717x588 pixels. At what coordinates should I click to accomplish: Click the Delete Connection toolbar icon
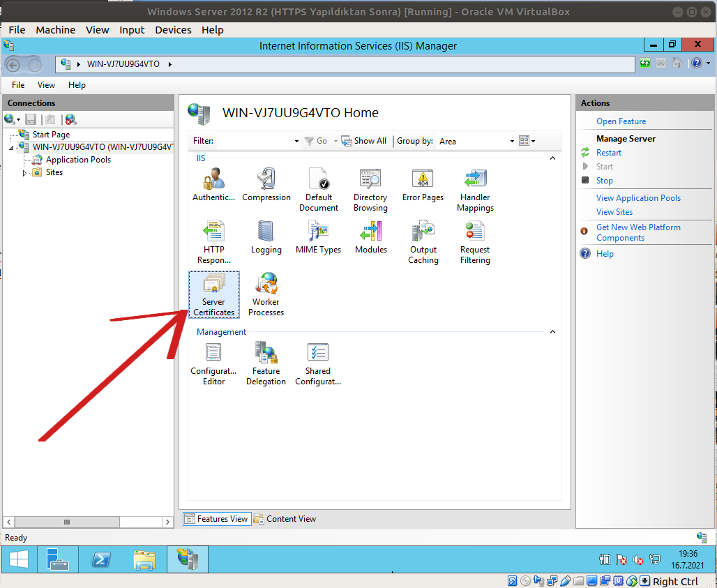point(70,120)
